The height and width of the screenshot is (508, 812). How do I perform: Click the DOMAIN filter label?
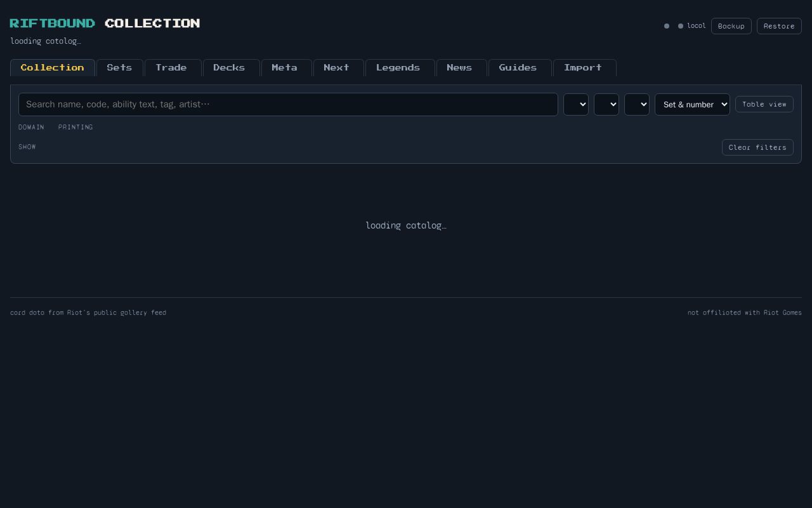[x=31, y=127]
